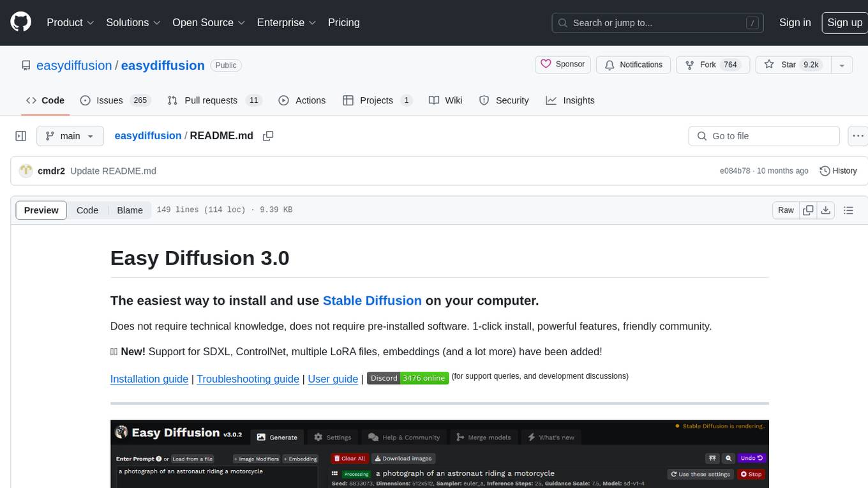Image resolution: width=868 pixels, height=488 pixels.
Task: Click the Go to file field
Action: click(x=763, y=136)
